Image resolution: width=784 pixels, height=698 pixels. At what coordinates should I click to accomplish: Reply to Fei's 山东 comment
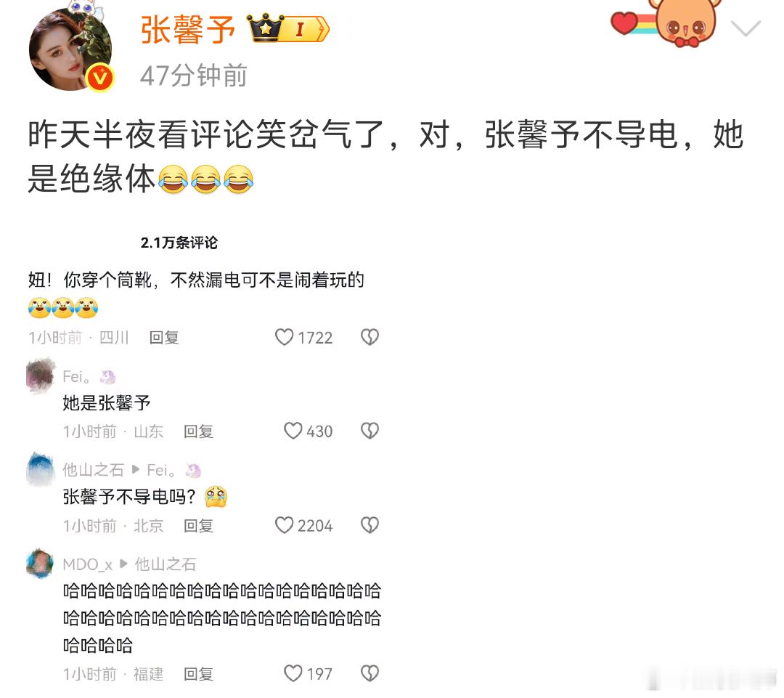(x=198, y=431)
